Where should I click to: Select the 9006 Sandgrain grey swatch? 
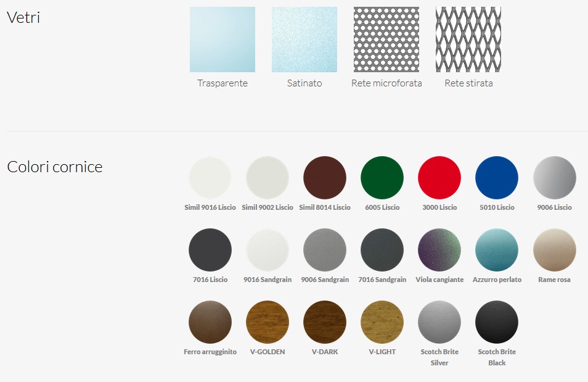325,250
